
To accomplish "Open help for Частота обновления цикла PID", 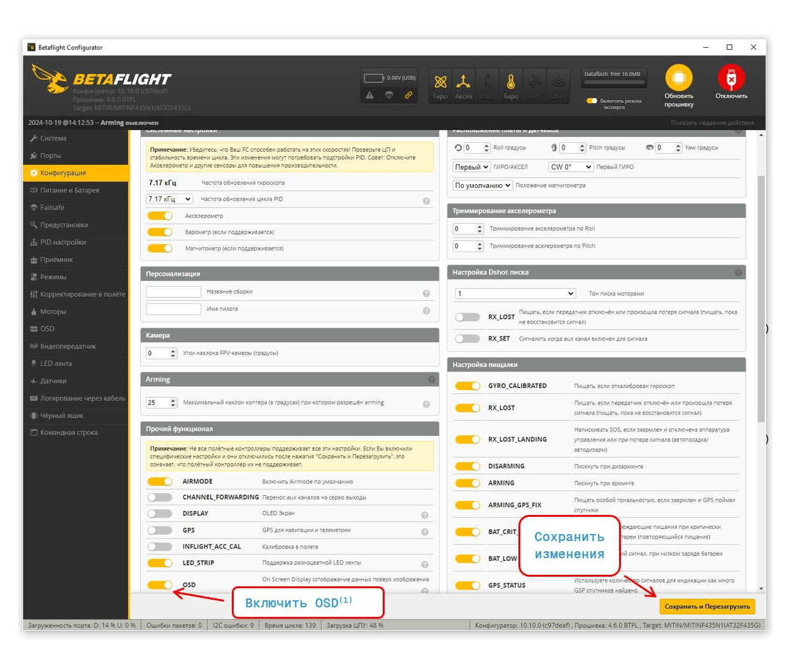I will (426, 201).
